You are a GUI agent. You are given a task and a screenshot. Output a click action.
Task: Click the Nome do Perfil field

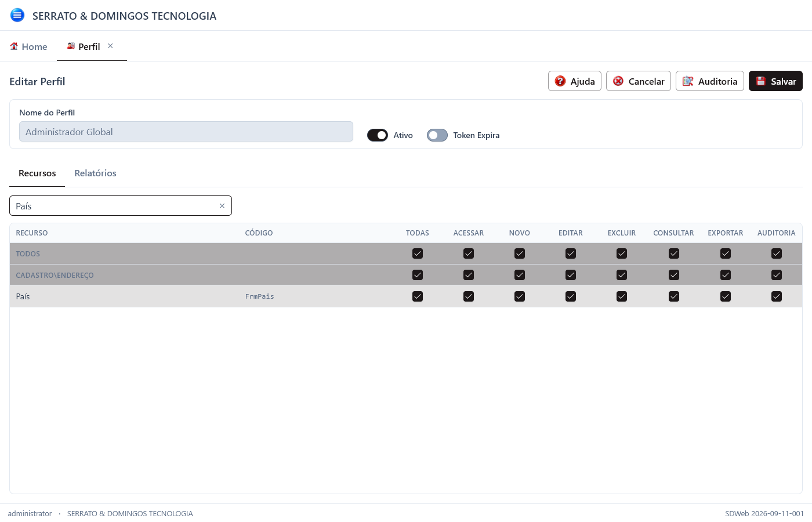click(186, 132)
